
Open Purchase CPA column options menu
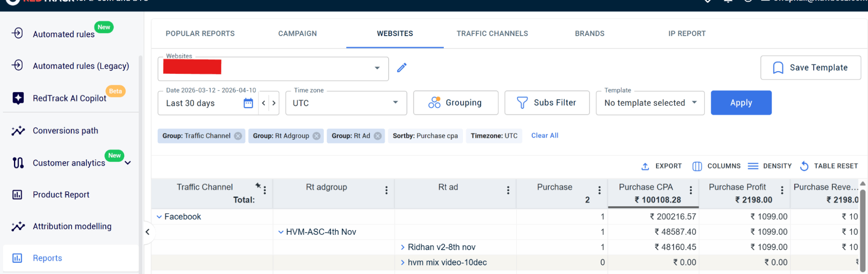tap(690, 190)
